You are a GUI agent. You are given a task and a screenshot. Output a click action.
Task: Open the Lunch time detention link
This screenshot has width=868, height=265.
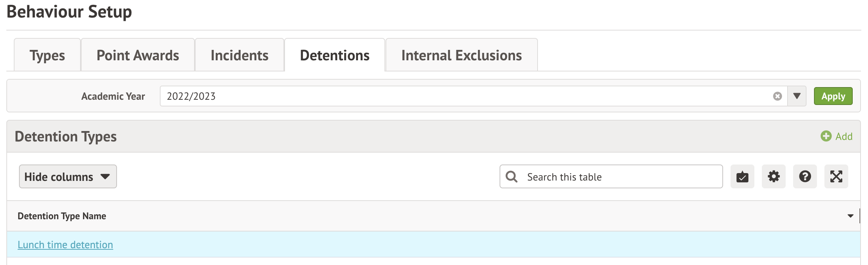click(65, 245)
